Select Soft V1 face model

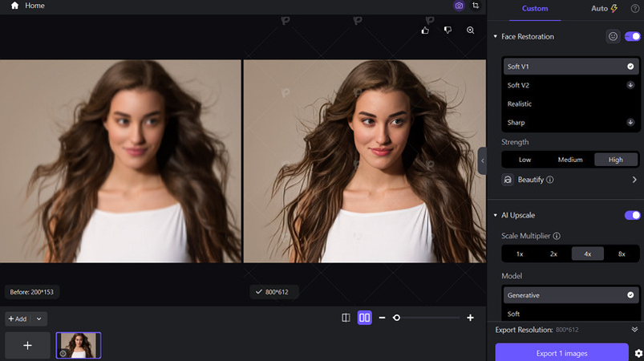[x=571, y=67]
